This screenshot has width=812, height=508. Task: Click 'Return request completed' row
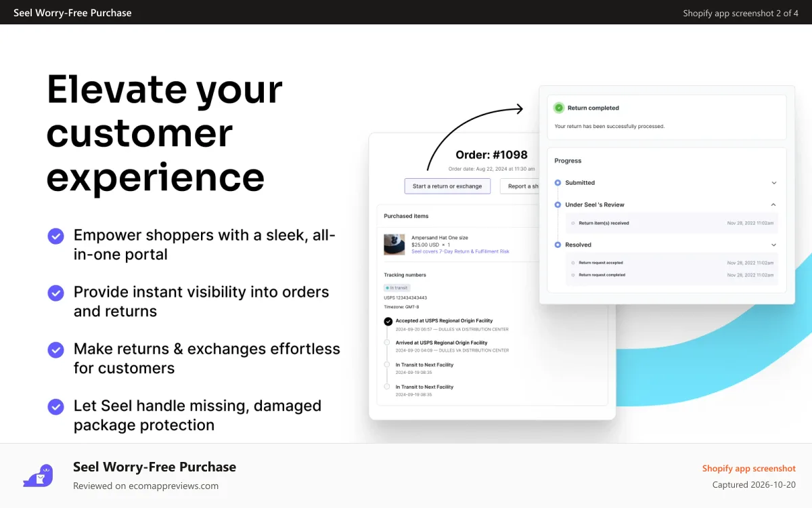672,275
